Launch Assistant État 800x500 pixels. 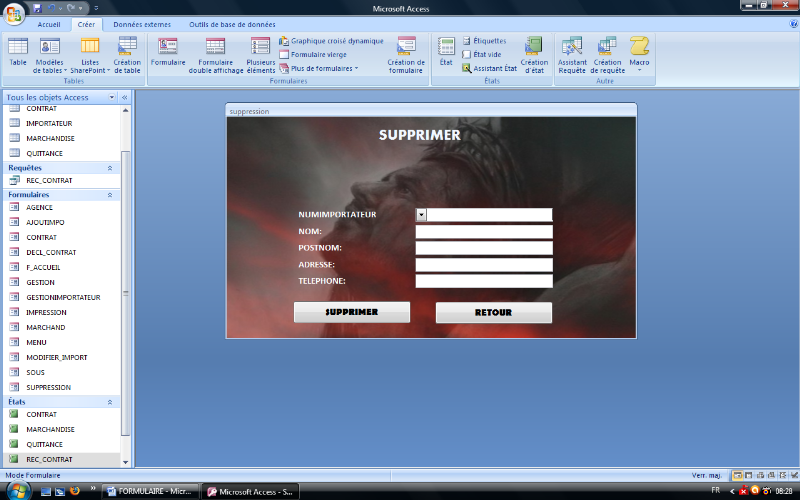tap(489, 68)
